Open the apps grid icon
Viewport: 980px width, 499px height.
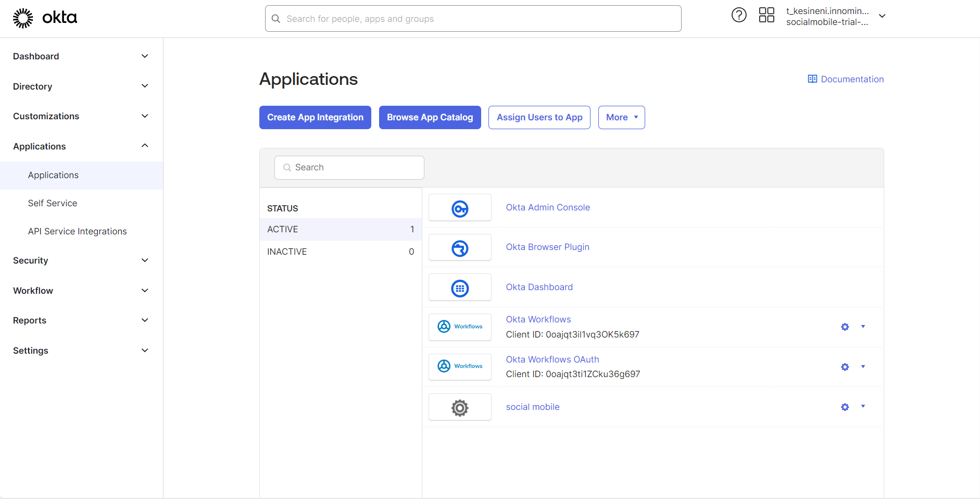point(766,15)
